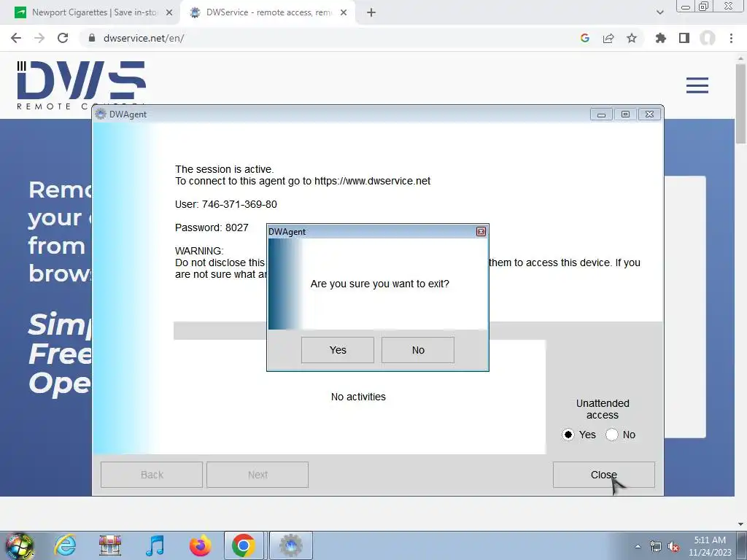Click the User: 746-371-369-80 text
Viewport: 747px width, 560px height.
[x=226, y=204]
